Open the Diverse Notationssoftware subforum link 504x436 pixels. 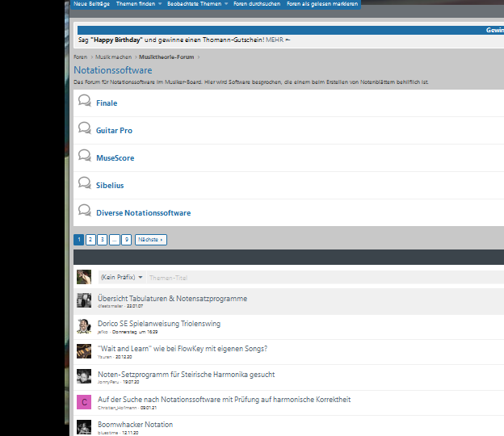pyautogui.click(x=143, y=213)
